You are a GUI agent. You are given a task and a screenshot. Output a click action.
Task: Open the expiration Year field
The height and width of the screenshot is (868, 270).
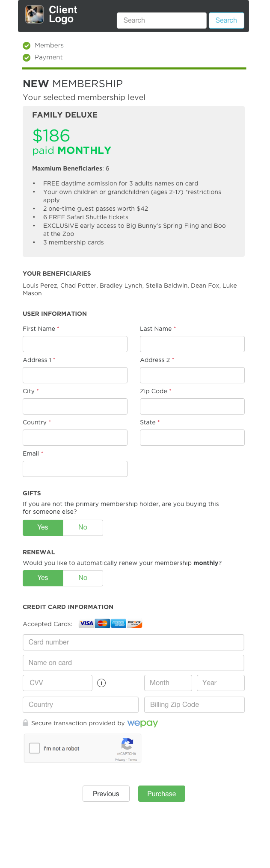click(221, 683)
